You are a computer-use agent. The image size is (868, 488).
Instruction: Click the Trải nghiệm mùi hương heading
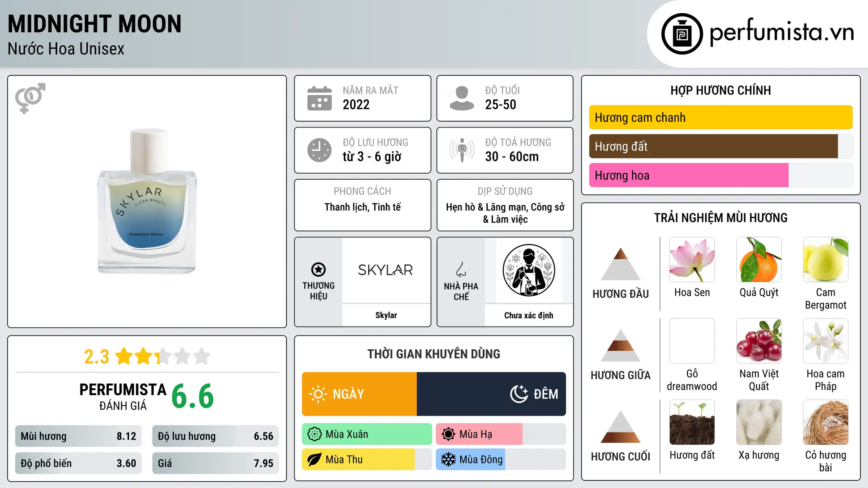coord(721,218)
